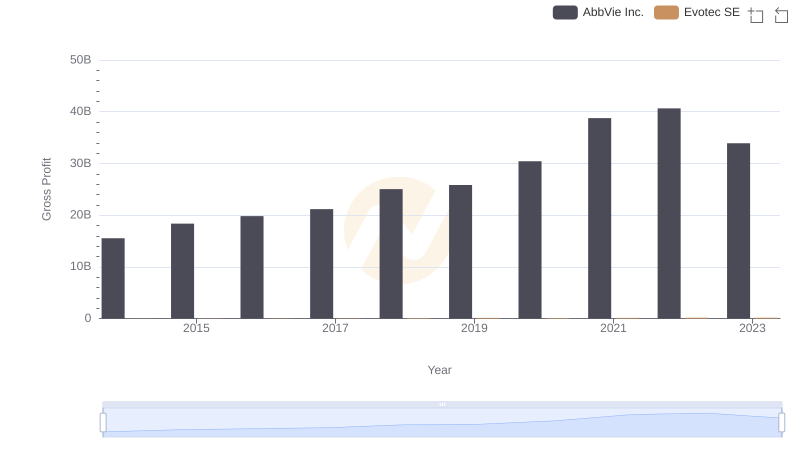Click the 50B y-axis label
The image size is (800, 461).
coord(81,60)
